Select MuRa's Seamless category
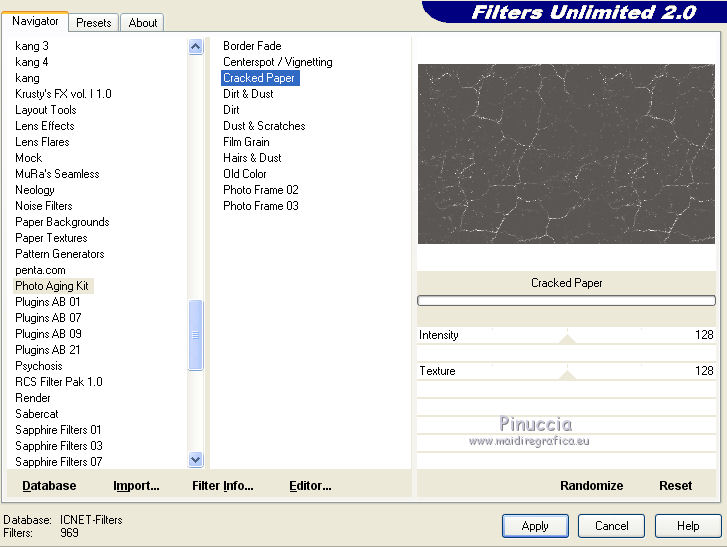This screenshot has height=547, width=727. pyautogui.click(x=57, y=174)
